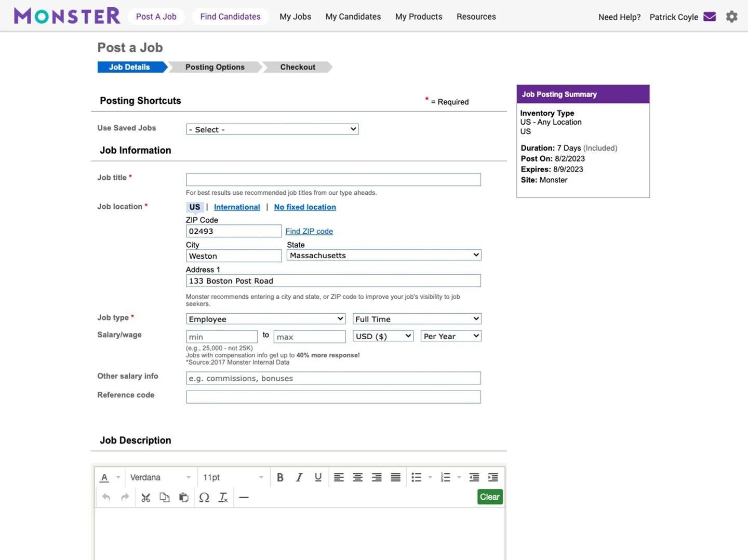Click the City field showing Weston
748x560 pixels.
[x=234, y=256]
